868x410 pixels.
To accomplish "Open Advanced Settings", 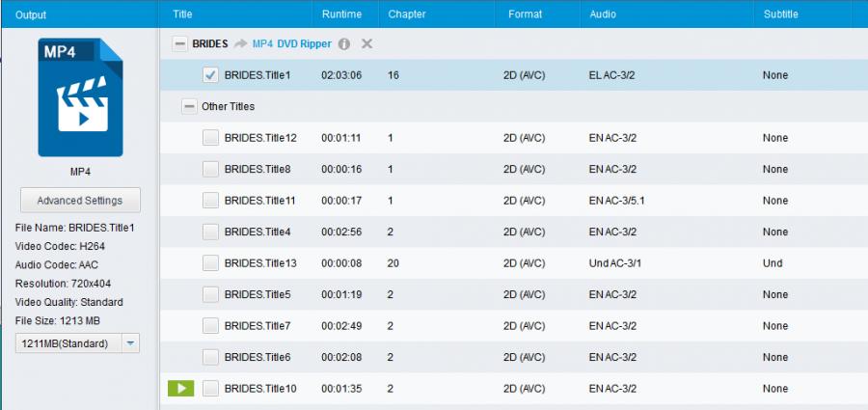I will tap(80, 201).
